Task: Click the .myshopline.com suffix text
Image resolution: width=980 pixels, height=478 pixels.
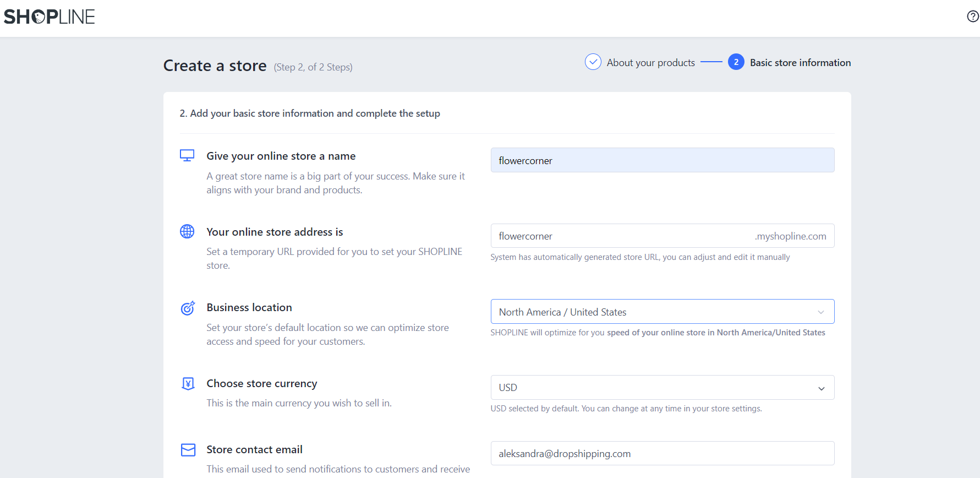Action: (790, 236)
